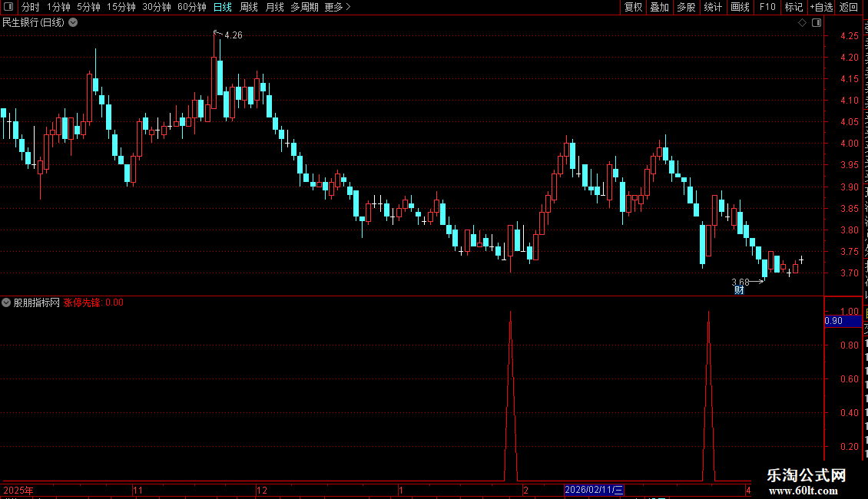Toggle the chart panel layout icon
The height and width of the screenshot is (499, 868).
[817, 23]
